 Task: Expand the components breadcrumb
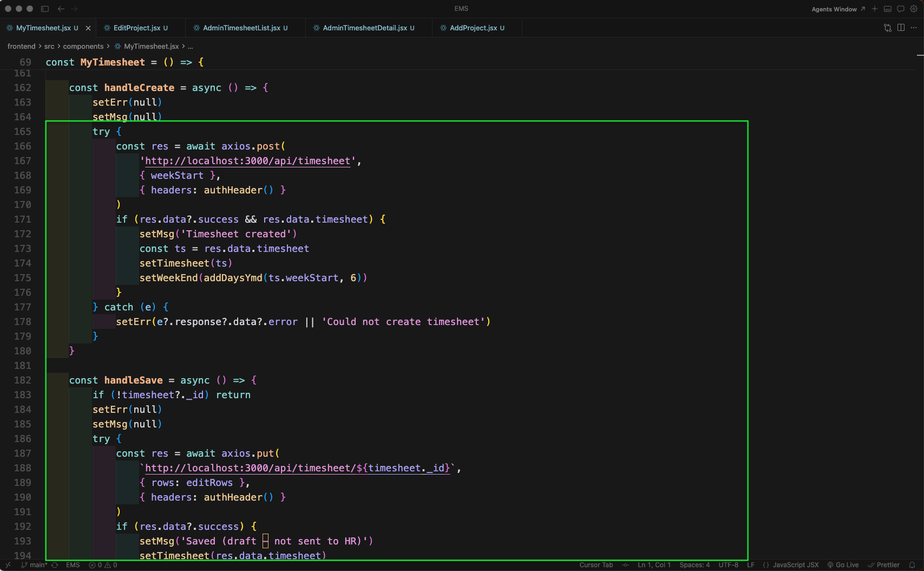pyautogui.click(x=83, y=47)
